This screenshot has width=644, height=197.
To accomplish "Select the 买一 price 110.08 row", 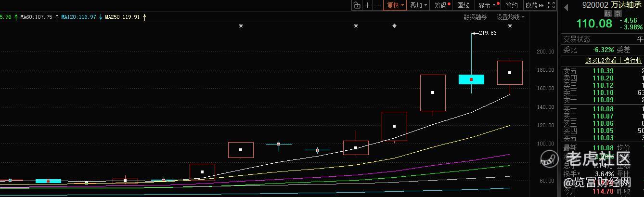I will 602,109.
